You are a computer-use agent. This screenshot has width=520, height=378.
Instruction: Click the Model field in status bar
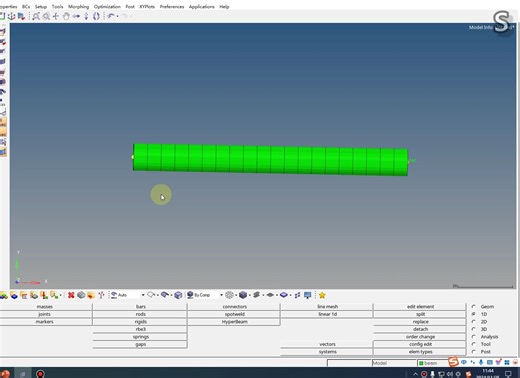[394, 363]
